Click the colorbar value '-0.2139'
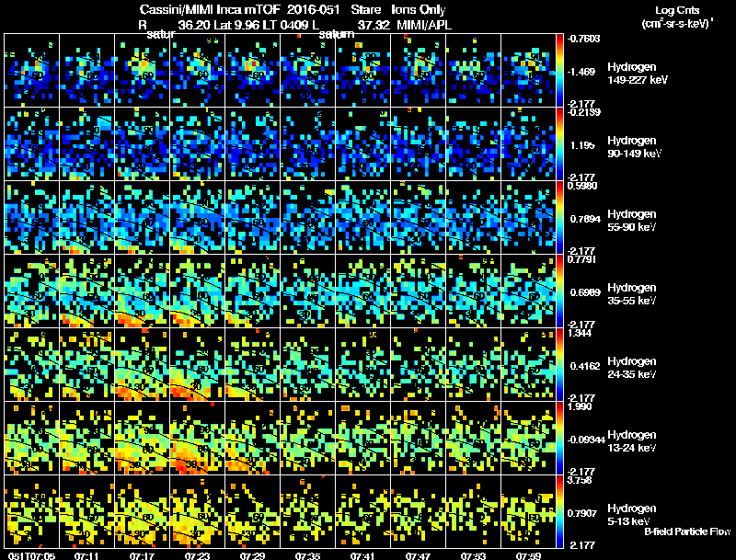Screen dimensions: 736x560 [583, 112]
